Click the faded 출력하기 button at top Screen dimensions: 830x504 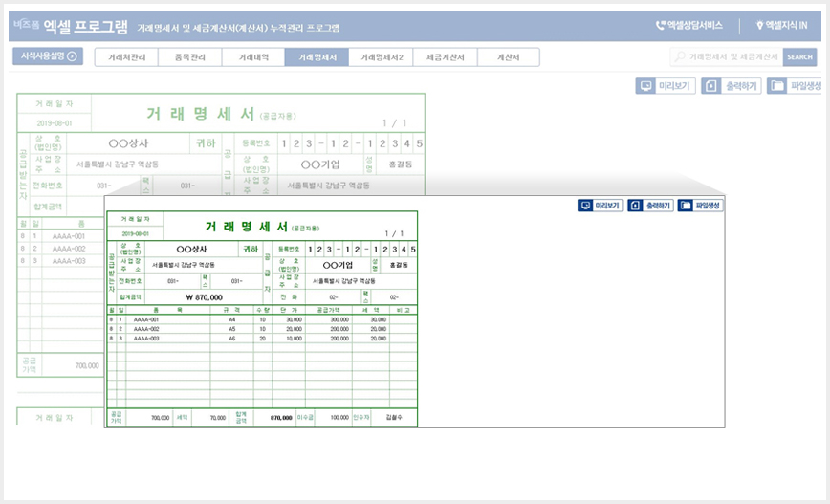(732, 86)
